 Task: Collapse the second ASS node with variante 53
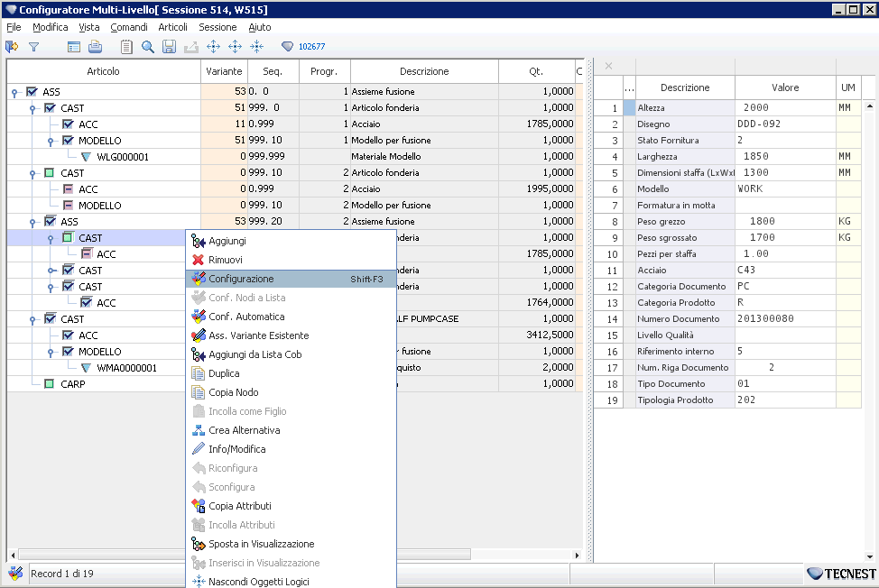coord(32,223)
